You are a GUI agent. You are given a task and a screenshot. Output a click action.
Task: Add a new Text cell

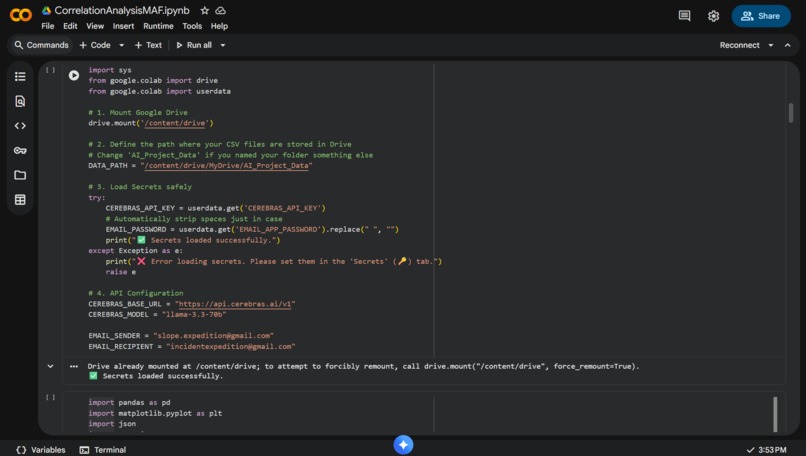(148, 45)
